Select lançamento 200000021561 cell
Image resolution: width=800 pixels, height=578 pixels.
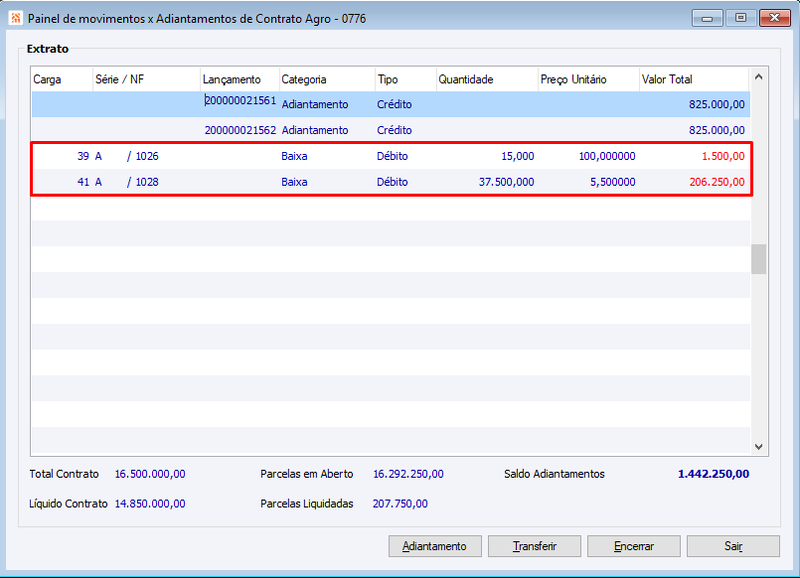240,100
